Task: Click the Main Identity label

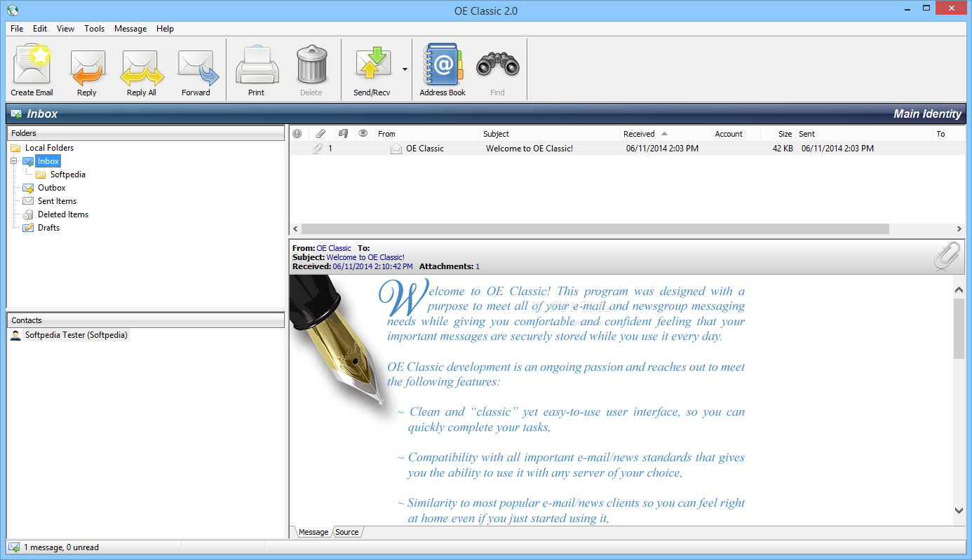Action: (927, 114)
